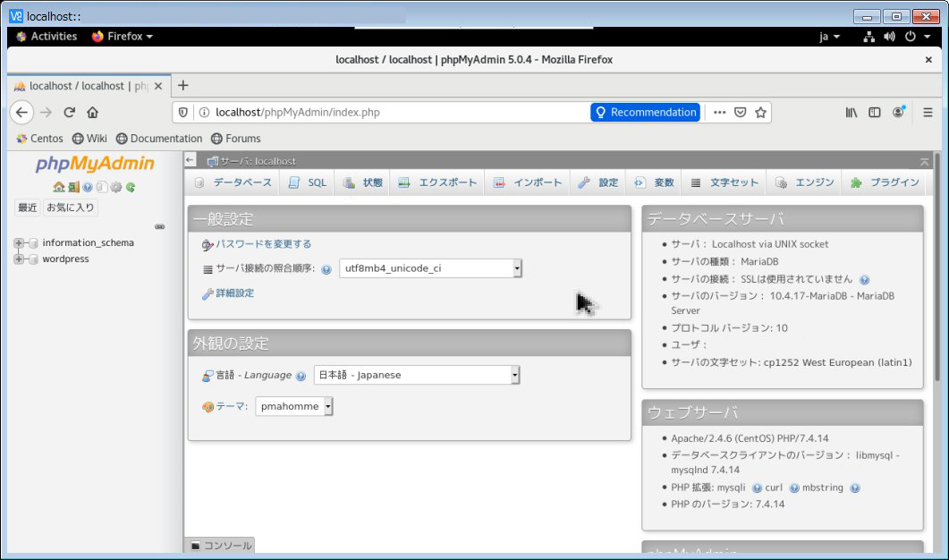Click the phpMyAdmin logo

tap(95, 164)
